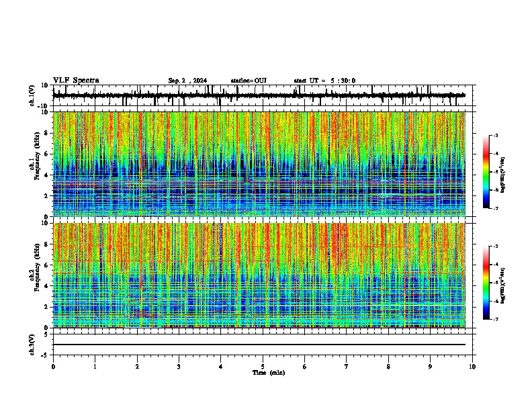Click time axis tick label '8'
Viewport: 532px width, 411px height.
pos(388,367)
